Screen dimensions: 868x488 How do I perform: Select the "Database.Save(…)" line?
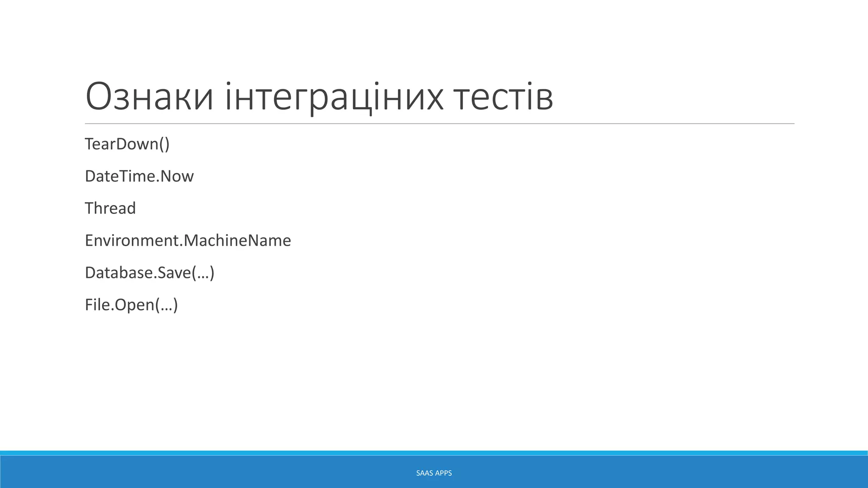150,273
